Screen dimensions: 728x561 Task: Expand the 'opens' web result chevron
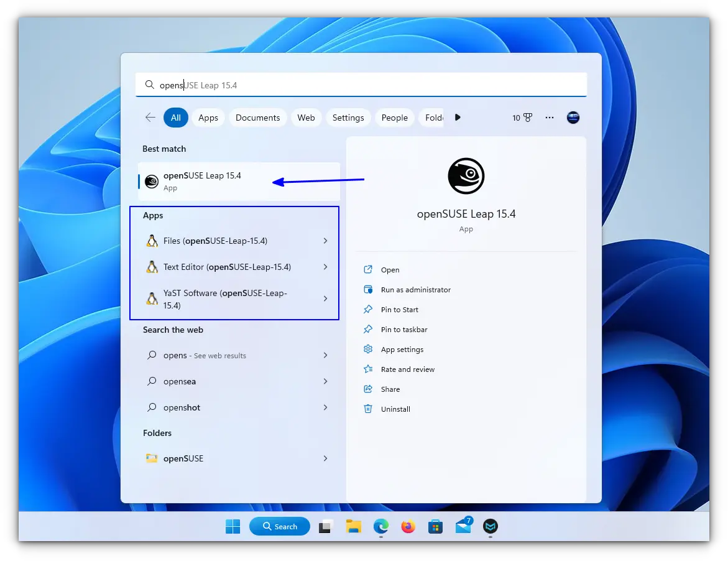pos(326,355)
